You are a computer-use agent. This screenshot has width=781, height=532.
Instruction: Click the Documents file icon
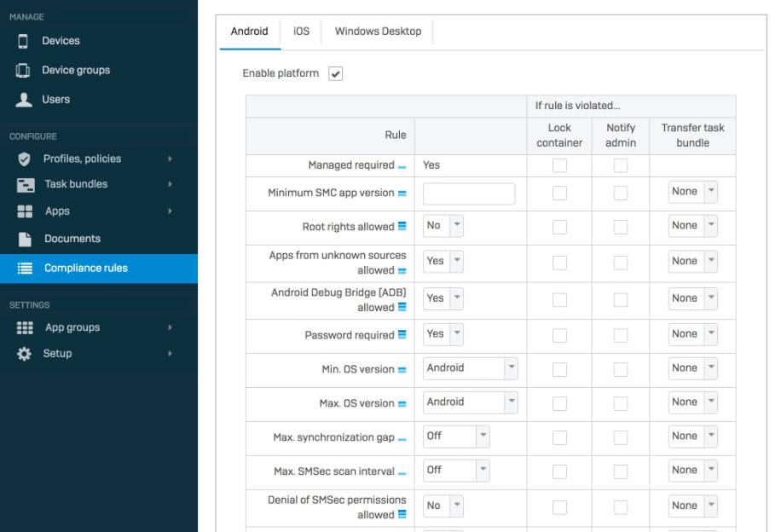25,239
